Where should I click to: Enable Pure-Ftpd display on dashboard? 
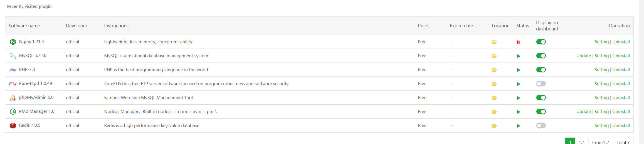point(541,84)
